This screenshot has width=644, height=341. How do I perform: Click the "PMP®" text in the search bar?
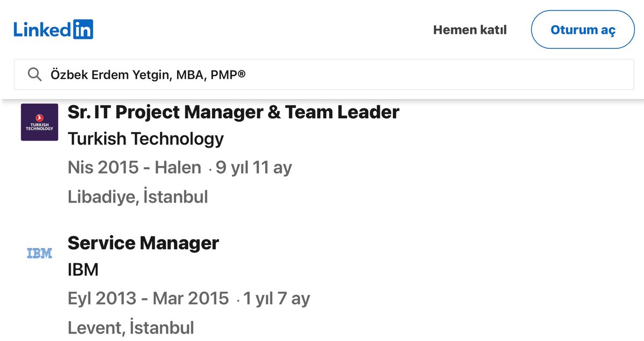228,75
